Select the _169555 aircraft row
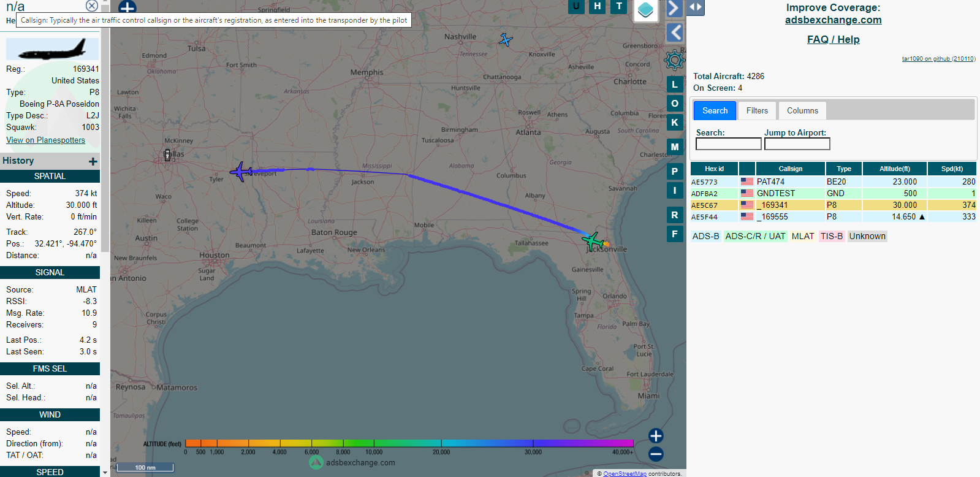This screenshot has width=980, height=477. point(834,217)
